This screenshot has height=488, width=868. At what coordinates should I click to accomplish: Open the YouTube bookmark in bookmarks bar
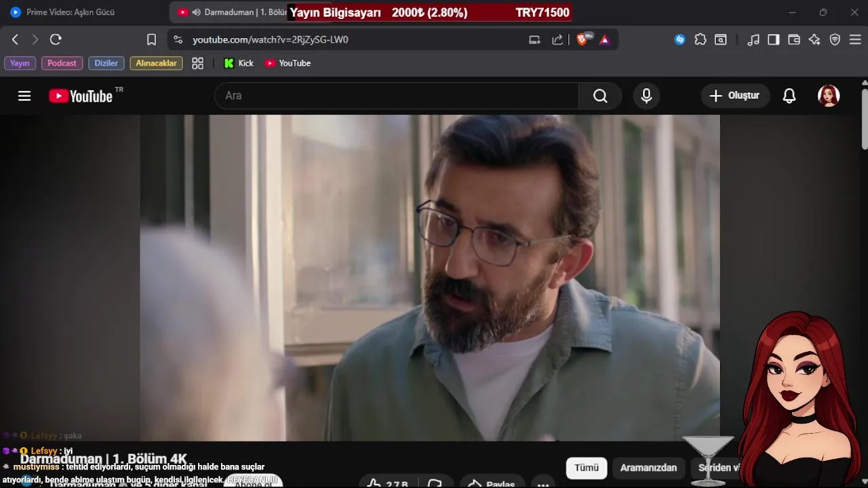click(x=288, y=63)
